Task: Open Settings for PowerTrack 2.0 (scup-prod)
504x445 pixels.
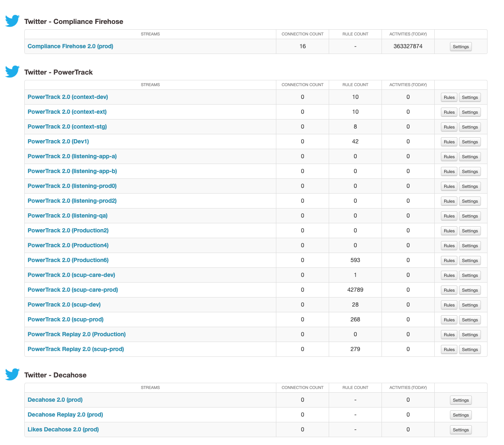Action: (470, 320)
